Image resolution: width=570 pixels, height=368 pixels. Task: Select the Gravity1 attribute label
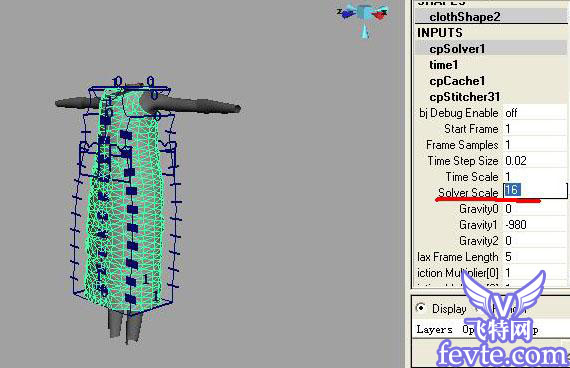coord(478,225)
